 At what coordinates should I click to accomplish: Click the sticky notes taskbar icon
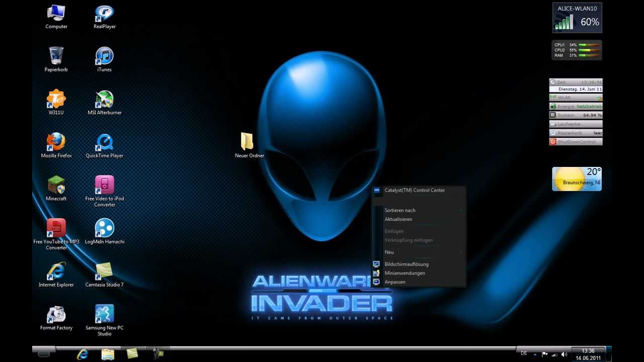[x=132, y=353]
